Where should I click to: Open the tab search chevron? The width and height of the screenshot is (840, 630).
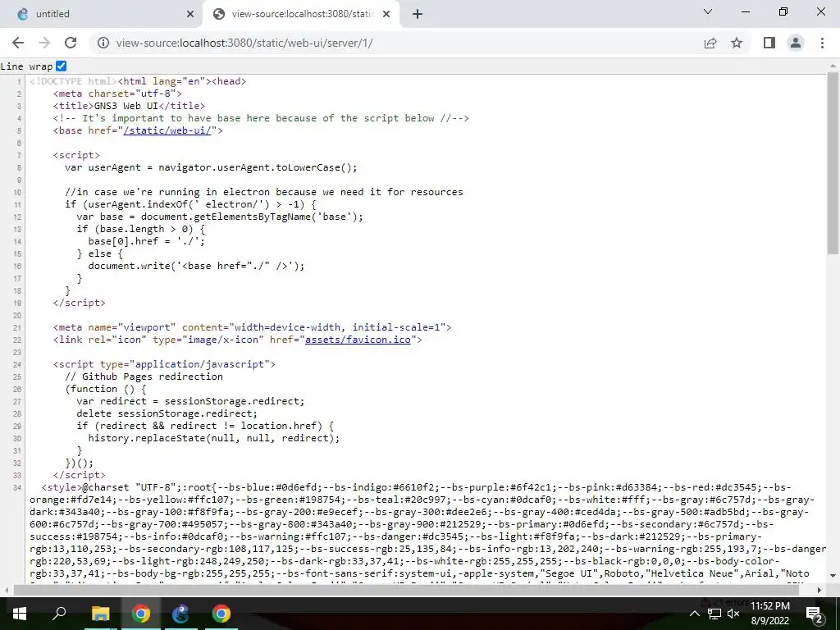coord(708,11)
